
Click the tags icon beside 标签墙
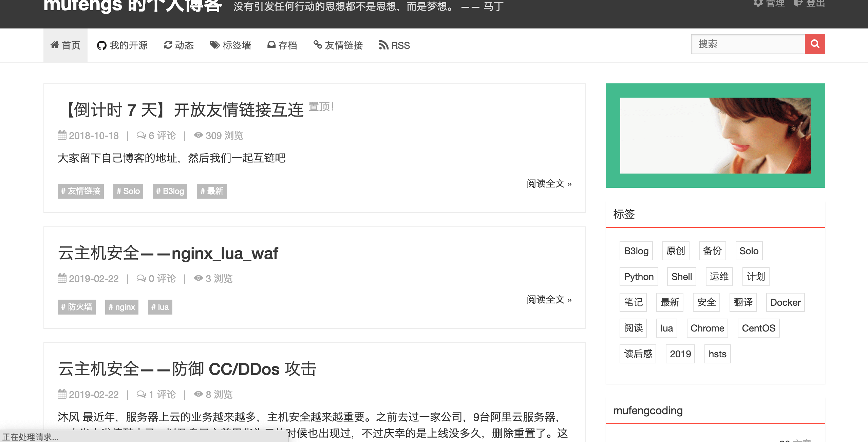pos(215,45)
